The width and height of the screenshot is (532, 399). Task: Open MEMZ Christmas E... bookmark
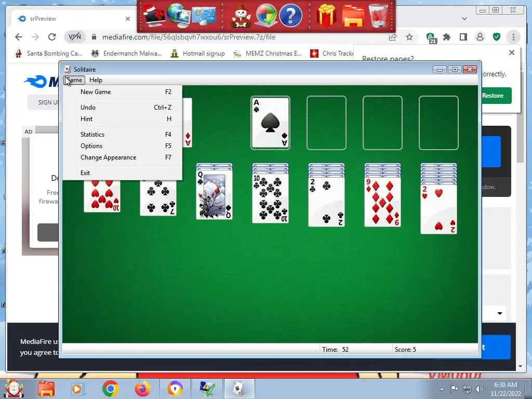tap(268, 54)
